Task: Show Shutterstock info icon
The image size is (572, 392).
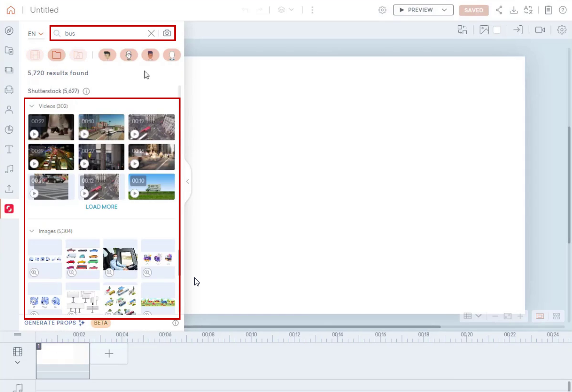Action: [x=86, y=91]
